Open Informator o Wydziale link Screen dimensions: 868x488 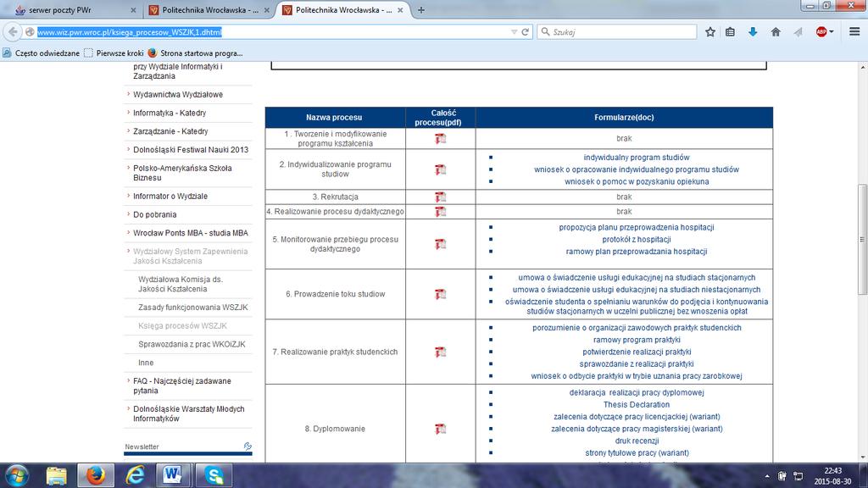pyautogui.click(x=170, y=196)
